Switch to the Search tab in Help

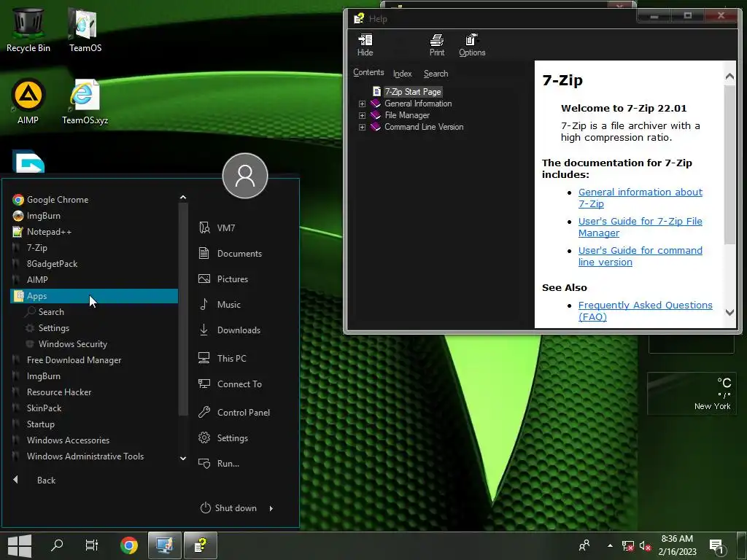pos(436,74)
